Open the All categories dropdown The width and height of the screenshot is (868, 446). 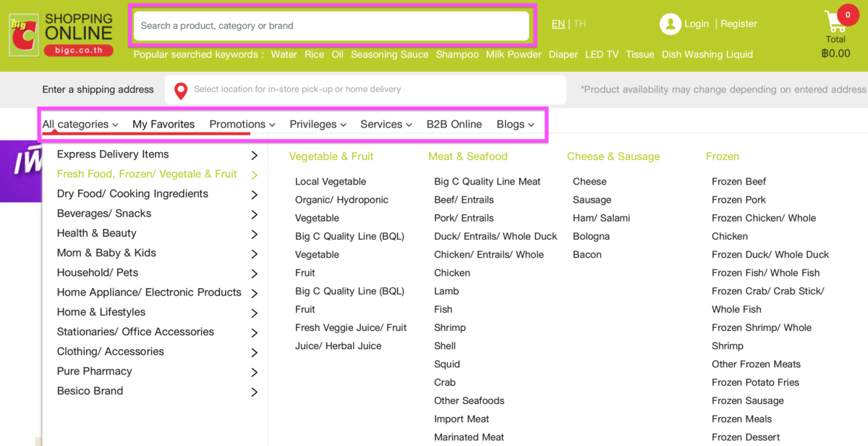(x=80, y=125)
